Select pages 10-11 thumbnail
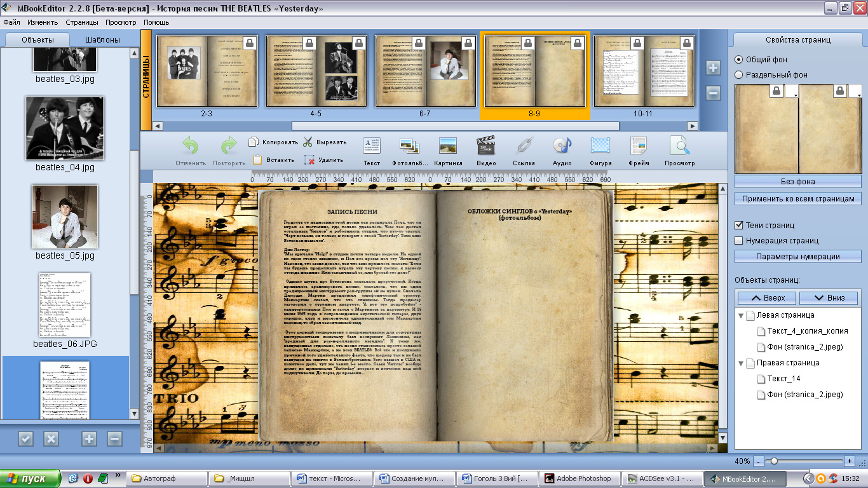Screen dimensions: 868x488 644,71
